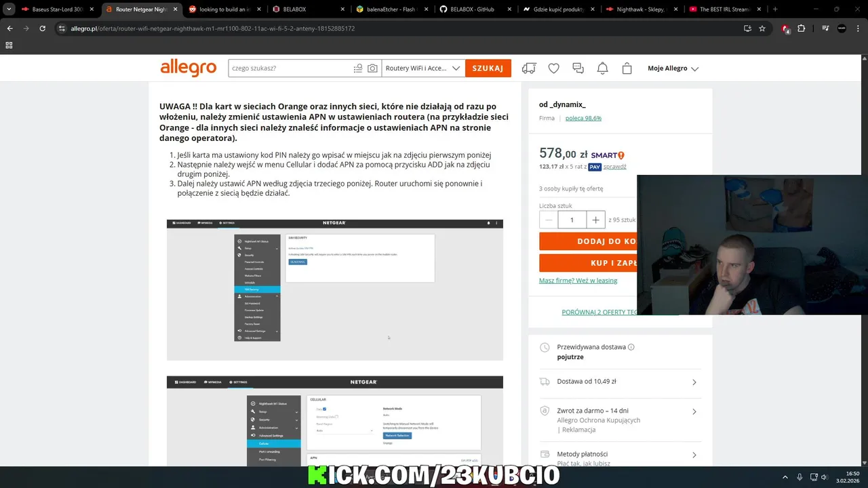868x488 pixels.
Task: Open the apps grid in bookmarks bar
Action: point(9,45)
